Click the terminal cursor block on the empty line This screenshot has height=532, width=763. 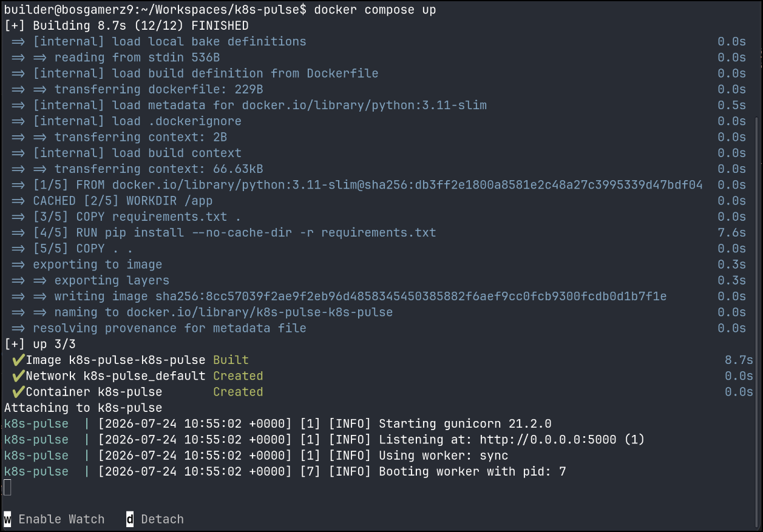click(7, 487)
